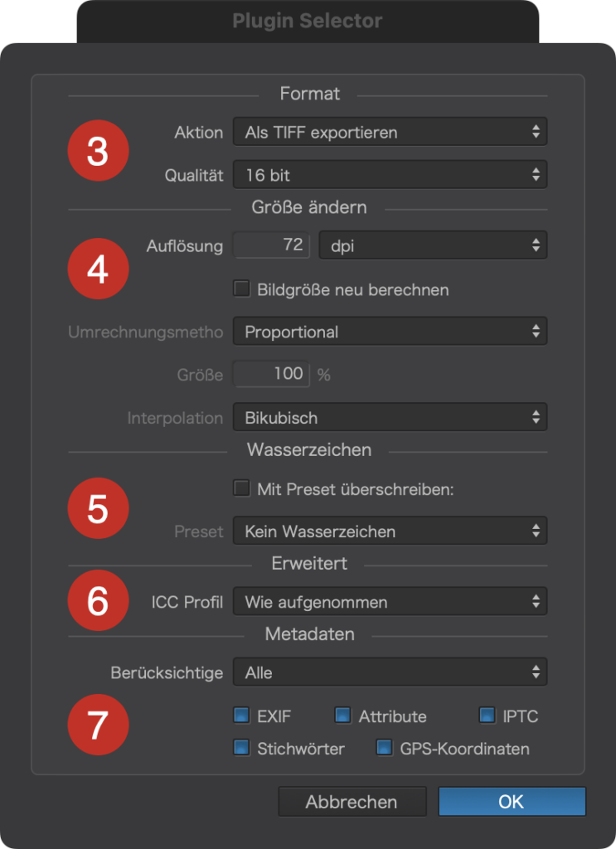Click the Abbrechen button
616x849 pixels.
pyautogui.click(x=352, y=802)
